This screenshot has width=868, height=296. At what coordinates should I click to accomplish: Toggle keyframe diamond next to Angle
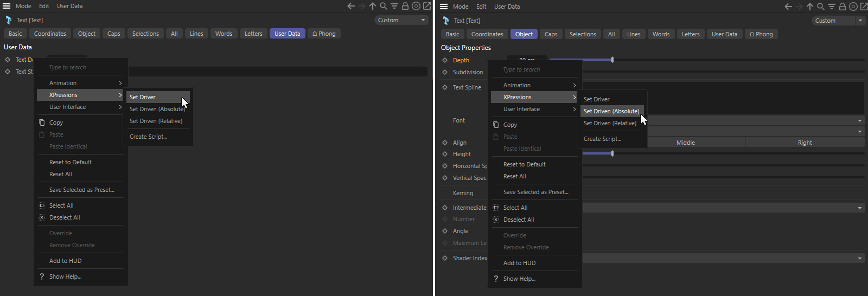(445, 231)
